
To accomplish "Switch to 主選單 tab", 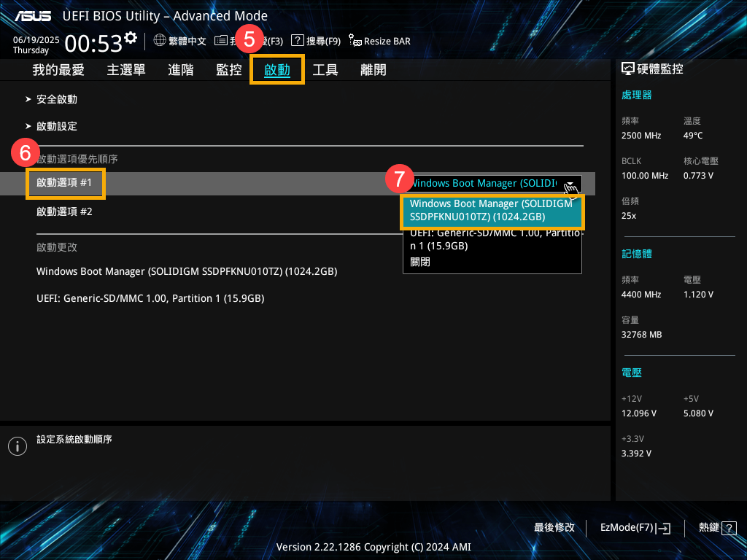I will pos(125,70).
